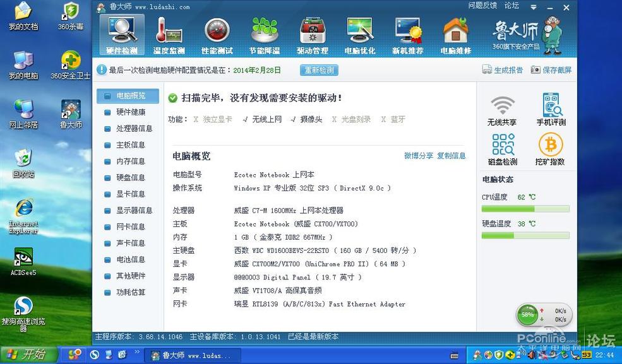Open 我的文档 desktop icon
Screen dimensions: 622x364
point(23,16)
